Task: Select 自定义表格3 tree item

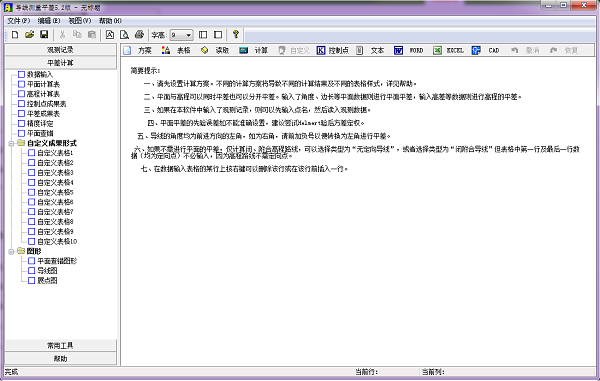Action: point(55,173)
